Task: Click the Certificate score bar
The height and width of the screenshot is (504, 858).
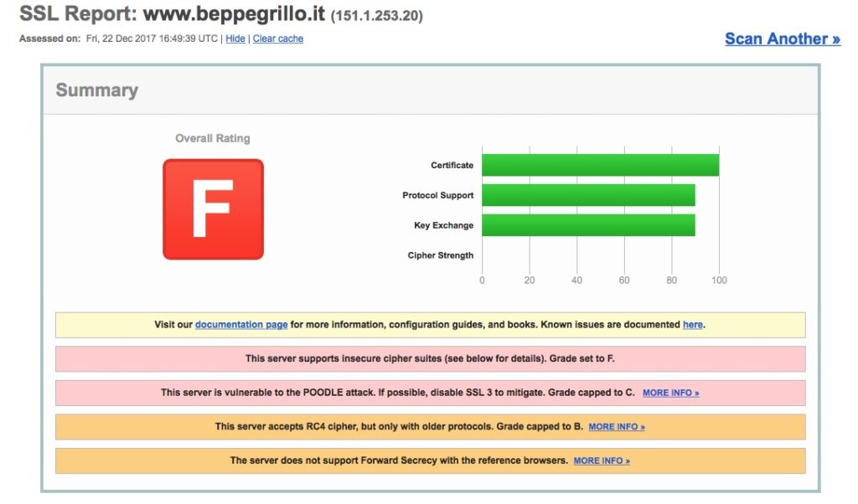Action: [600, 165]
